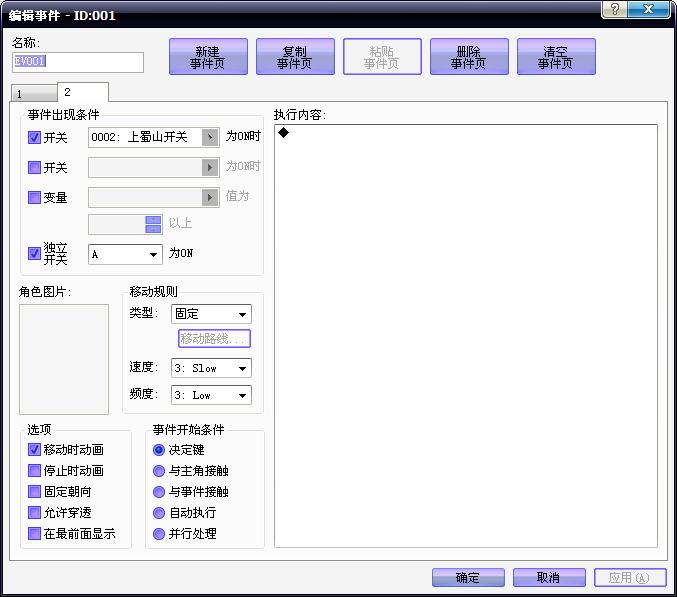Open the 类型 固定 dropdown
677x597 pixels.
pos(211,314)
